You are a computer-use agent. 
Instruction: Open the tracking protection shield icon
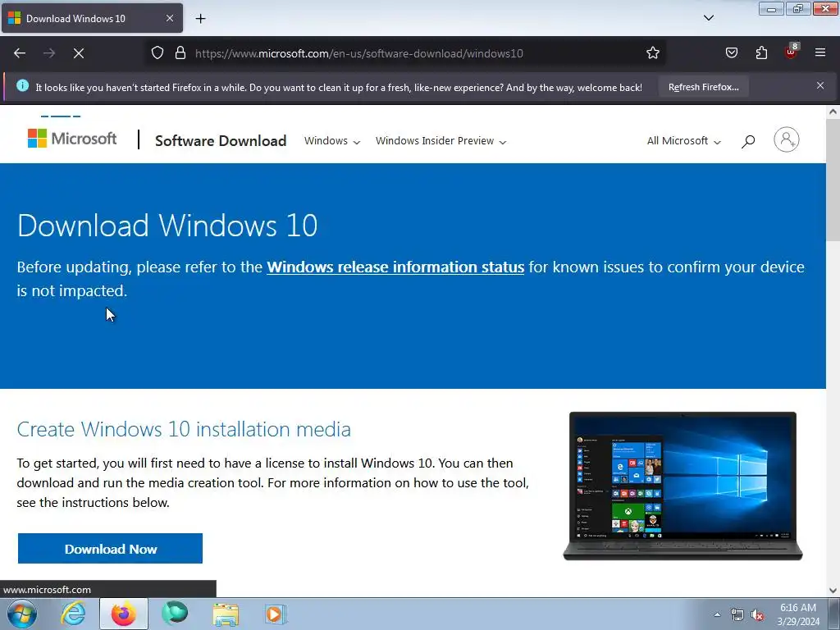coord(157,53)
